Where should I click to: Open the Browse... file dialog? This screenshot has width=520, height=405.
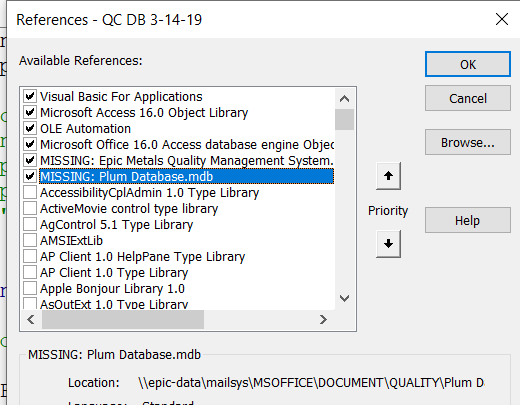click(x=468, y=142)
